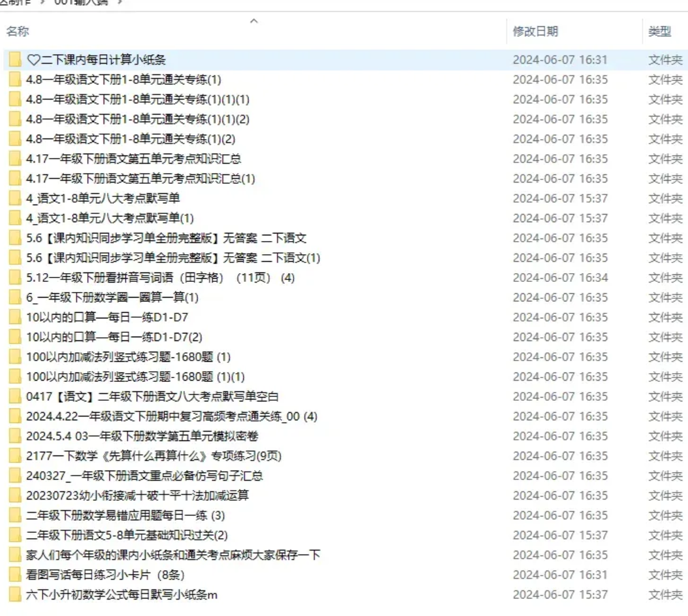Select folder icon of 4.8一年级语文下册1-8单元通关专练(1)
This screenshot has width=688, height=616.
(x=15, y=79)
